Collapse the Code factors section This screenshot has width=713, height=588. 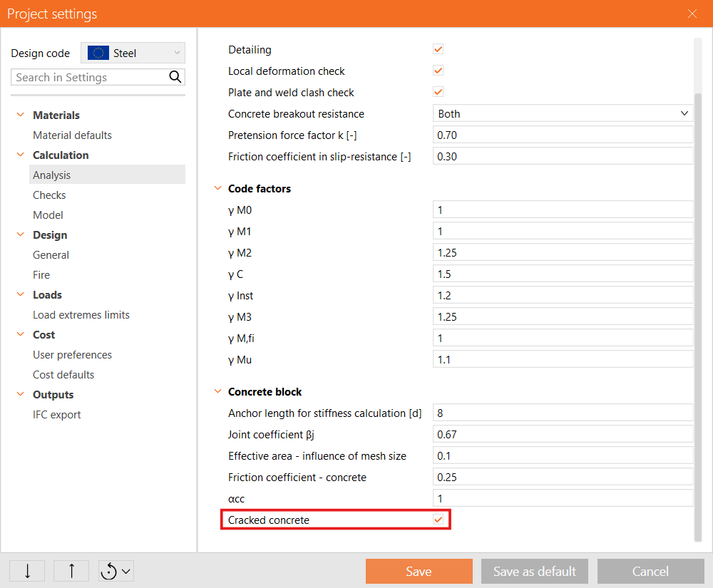point(217,189)
